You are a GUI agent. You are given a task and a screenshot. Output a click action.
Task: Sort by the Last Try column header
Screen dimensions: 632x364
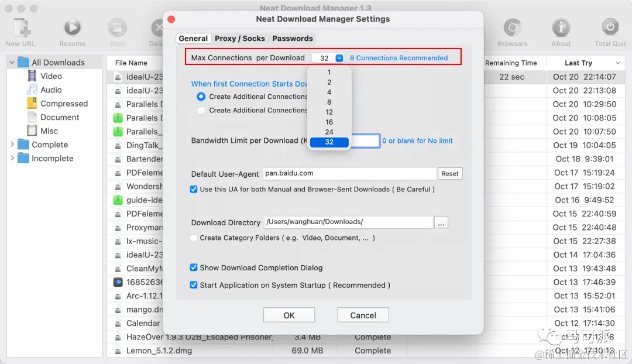(x=578, y=63)
